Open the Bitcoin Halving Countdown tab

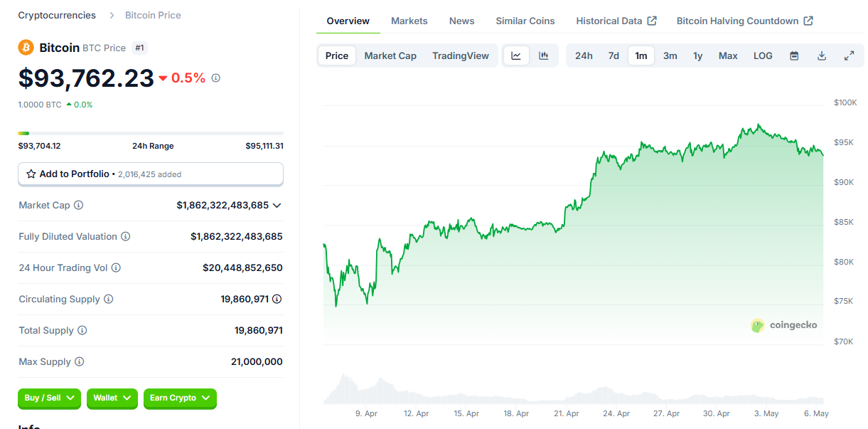coord(745,21)
